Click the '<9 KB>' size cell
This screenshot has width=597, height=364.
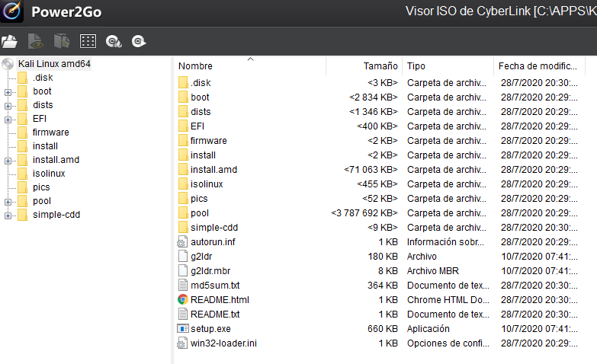click(383, 228)
